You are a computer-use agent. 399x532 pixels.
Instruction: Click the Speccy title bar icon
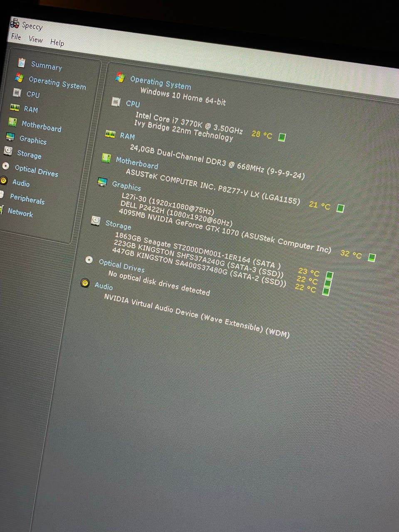click(15, 23)
